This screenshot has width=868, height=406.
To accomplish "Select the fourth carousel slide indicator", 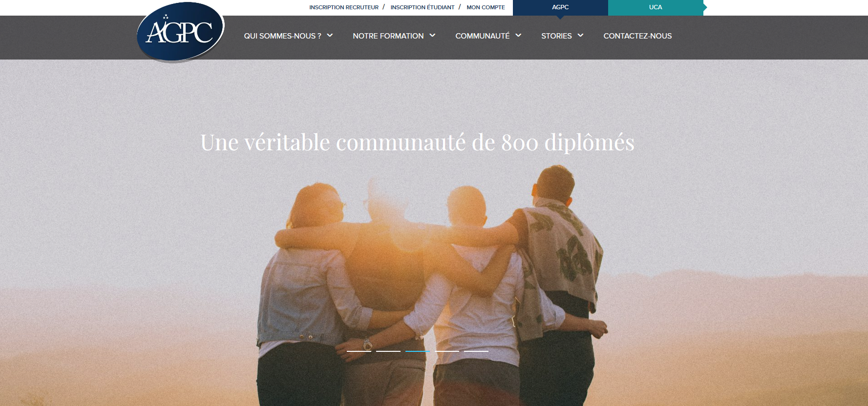I will (447, 351).
